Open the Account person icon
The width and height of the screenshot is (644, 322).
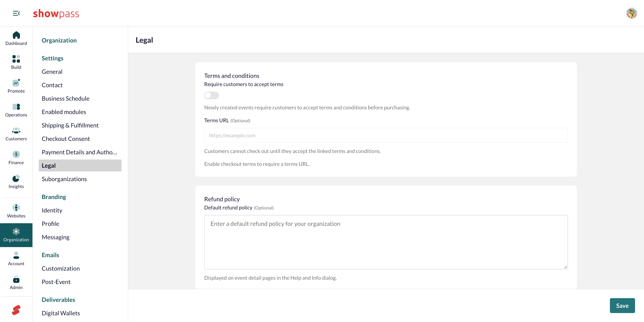pos(16,255)
